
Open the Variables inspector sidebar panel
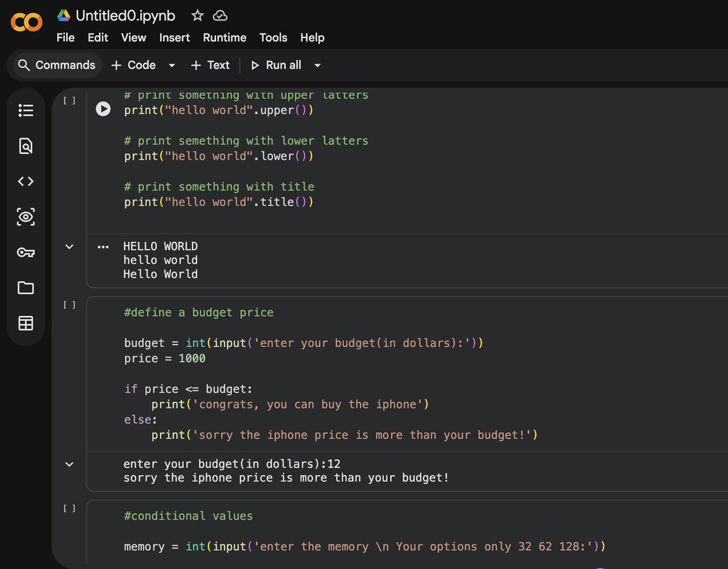coord(26,217)
